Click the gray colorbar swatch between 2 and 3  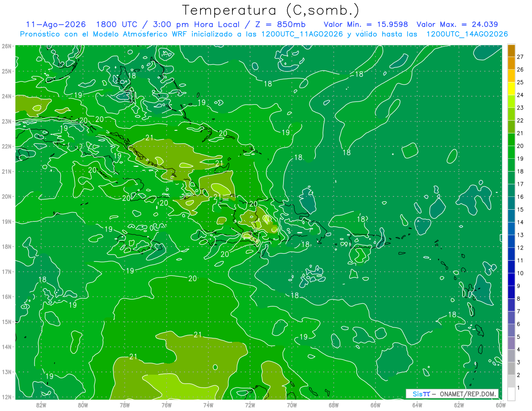click(x=511, y=368)
